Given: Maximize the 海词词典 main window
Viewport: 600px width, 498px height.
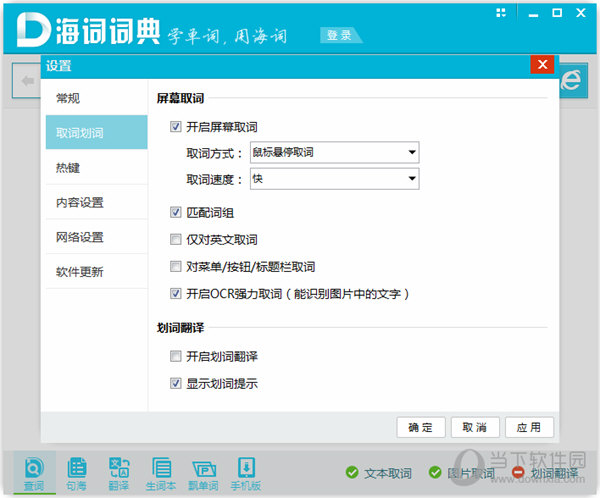Looking at the screenshot, I should pyautogui.click(x=557, y=13).
